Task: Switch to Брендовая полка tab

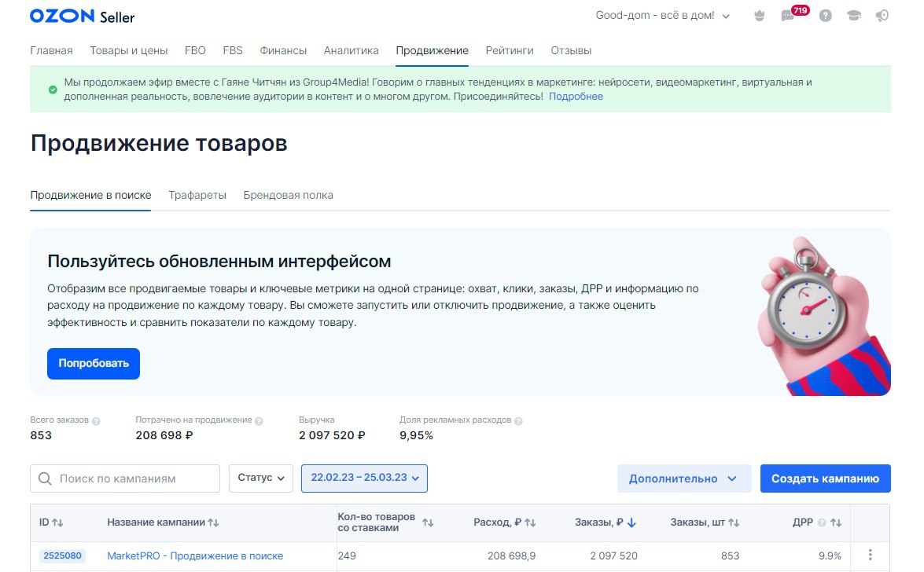Action: (x=288, y=195)
